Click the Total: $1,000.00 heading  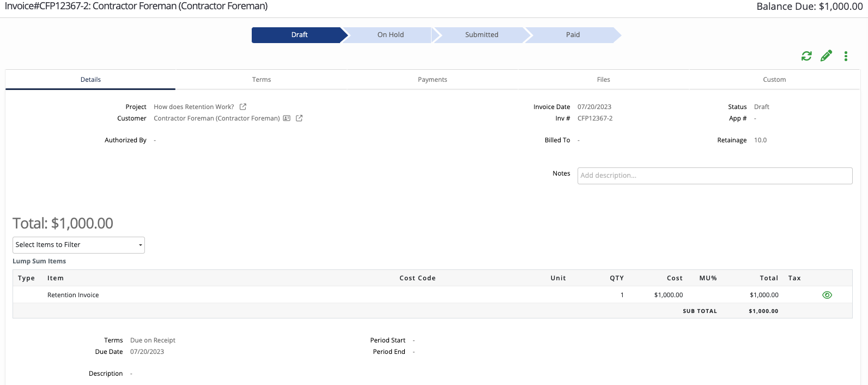click(63, 224)
